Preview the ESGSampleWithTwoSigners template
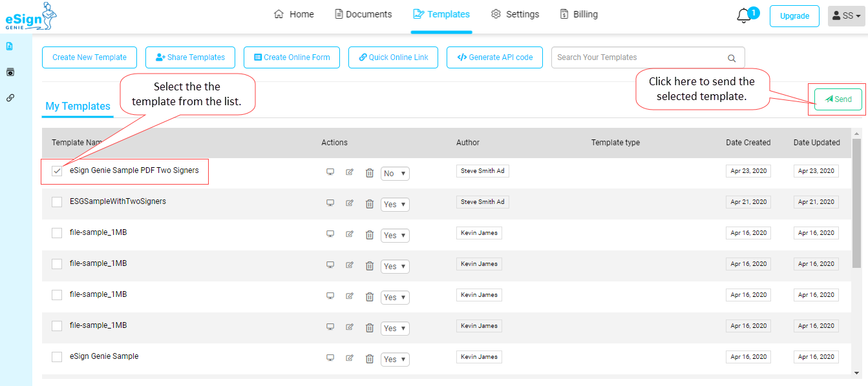This screenshot has height=386, width=868. click(330, 203)
